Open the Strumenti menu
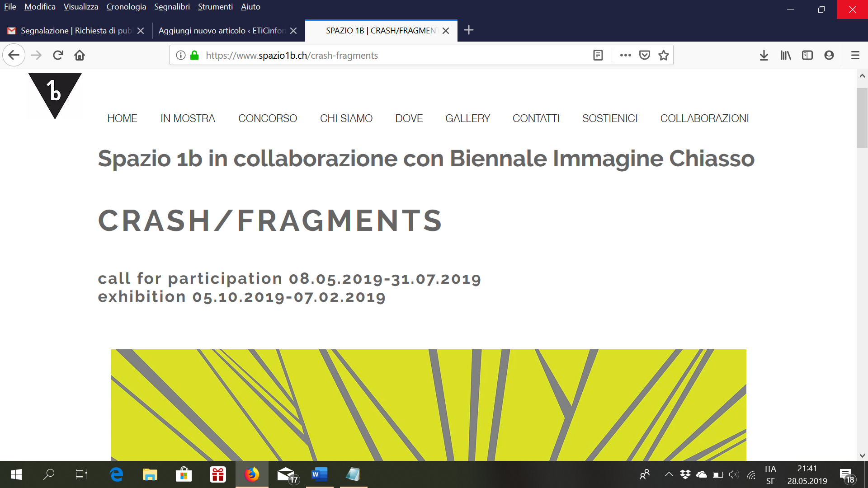The width and height of the screenshot is (868, 488). [x=215, y=7]
